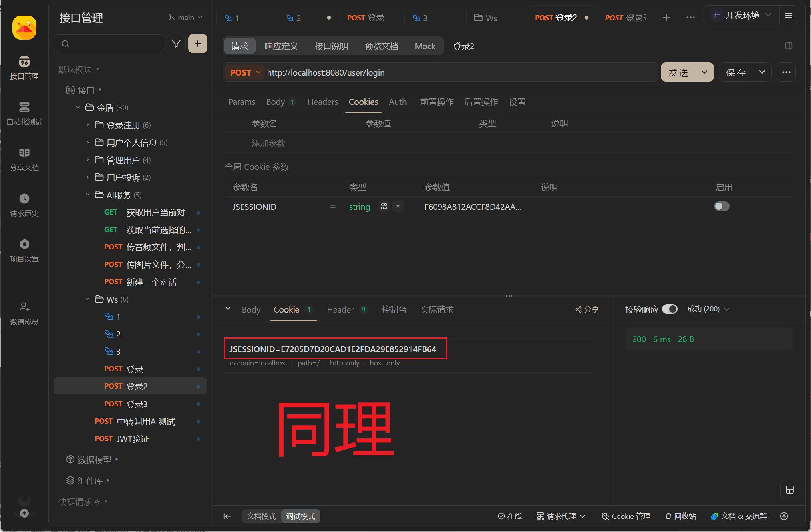The image size is (811, 532).
Task: Click the 保存 save button
Action: (736, 72)
